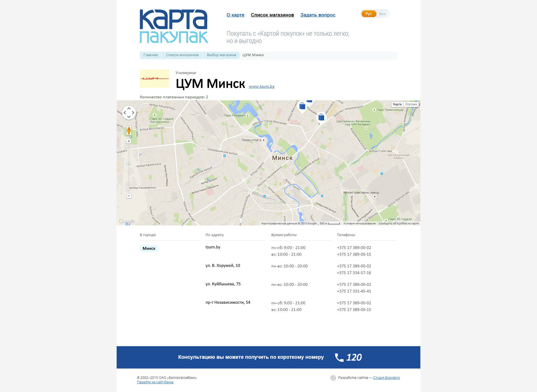Viewport: 537px width, 392px height.
Task: Click the ЦУМ Минск heading
Action: coord(210,84)
